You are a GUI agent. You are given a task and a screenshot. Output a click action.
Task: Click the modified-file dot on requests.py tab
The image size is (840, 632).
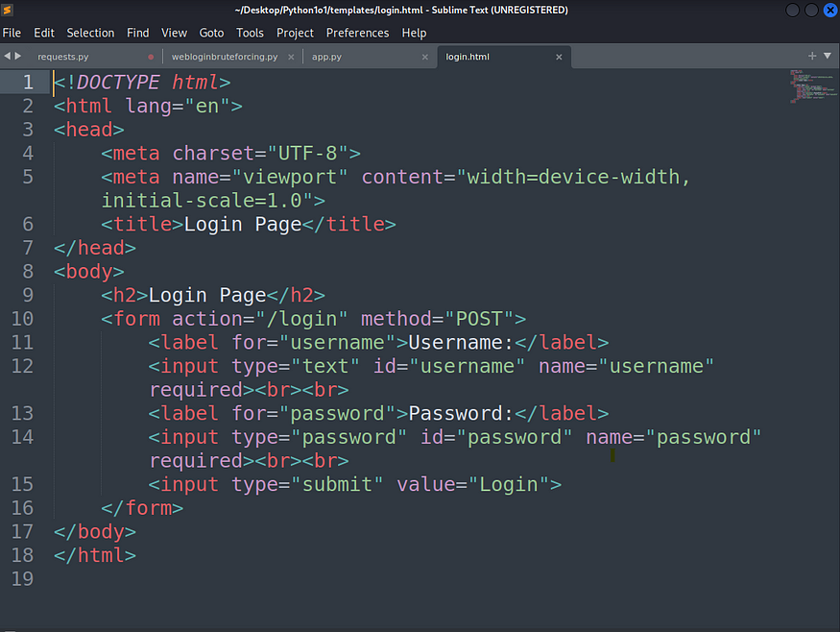coord(153,58)
